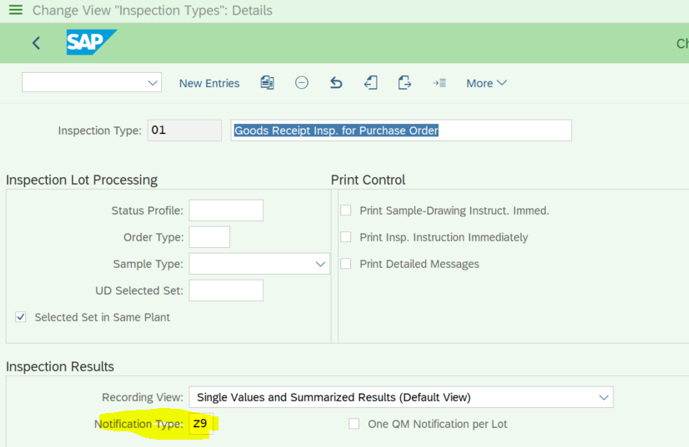Click the New Entries button

click(209, 83)
